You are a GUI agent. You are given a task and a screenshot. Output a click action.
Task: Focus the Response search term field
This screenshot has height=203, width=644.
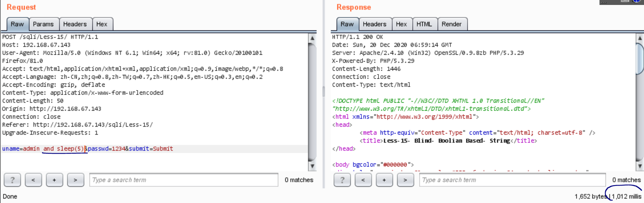(x=512, y=180)
